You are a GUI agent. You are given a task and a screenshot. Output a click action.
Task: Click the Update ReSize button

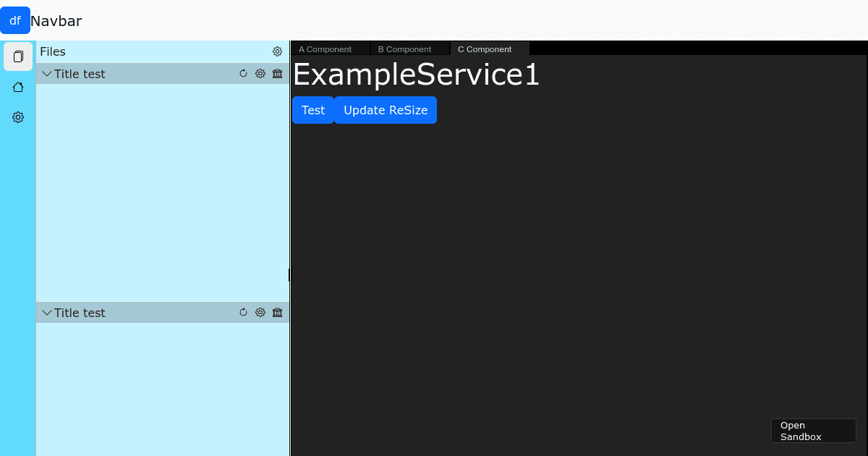click(x=386, y=110)
